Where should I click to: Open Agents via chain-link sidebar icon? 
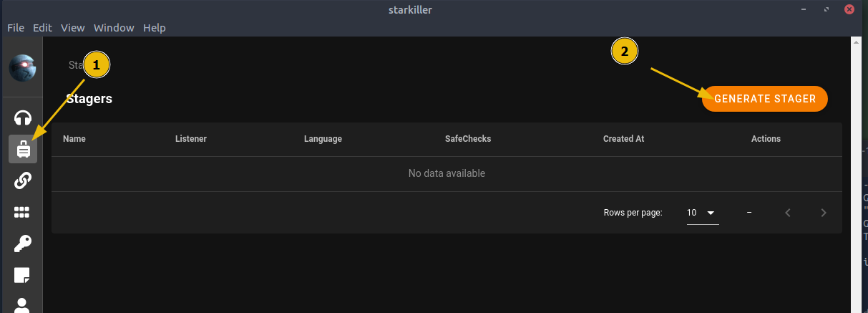point(23,180)
